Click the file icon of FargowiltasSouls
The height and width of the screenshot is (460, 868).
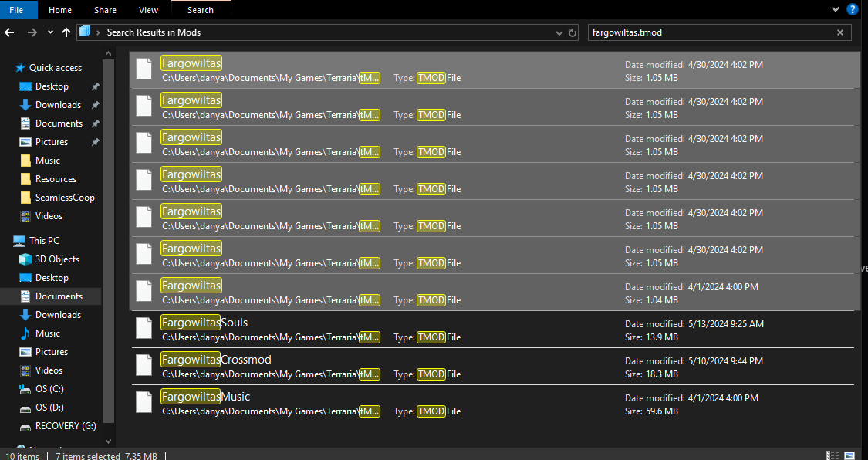pyautogui.click(x=144, y=328)
